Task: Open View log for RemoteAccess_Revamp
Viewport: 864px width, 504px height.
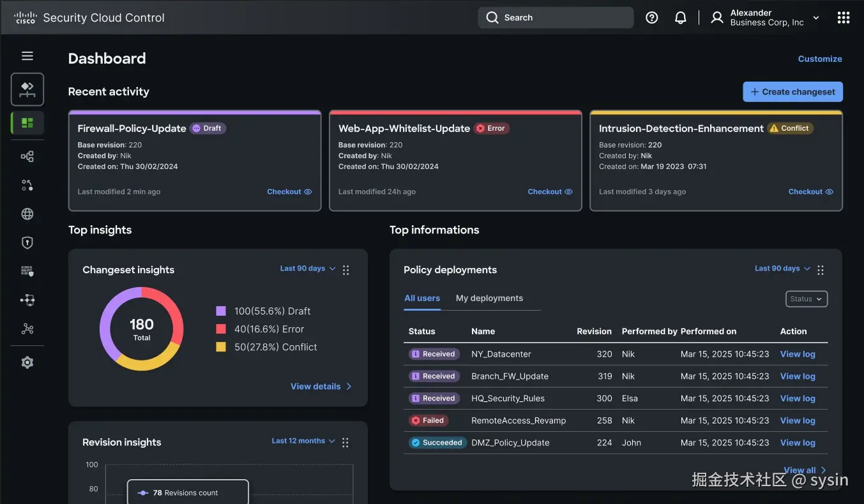Action: (x=797, y=420)
